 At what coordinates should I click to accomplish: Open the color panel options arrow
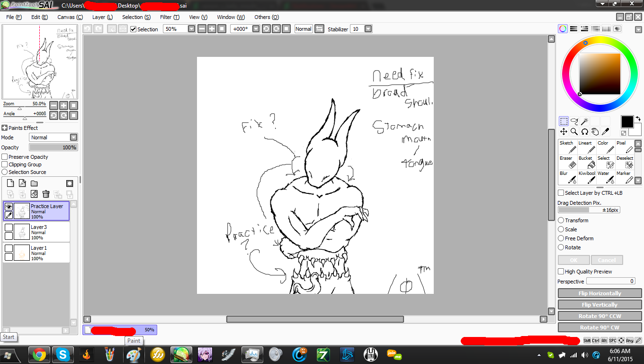(x=638, y=29)
